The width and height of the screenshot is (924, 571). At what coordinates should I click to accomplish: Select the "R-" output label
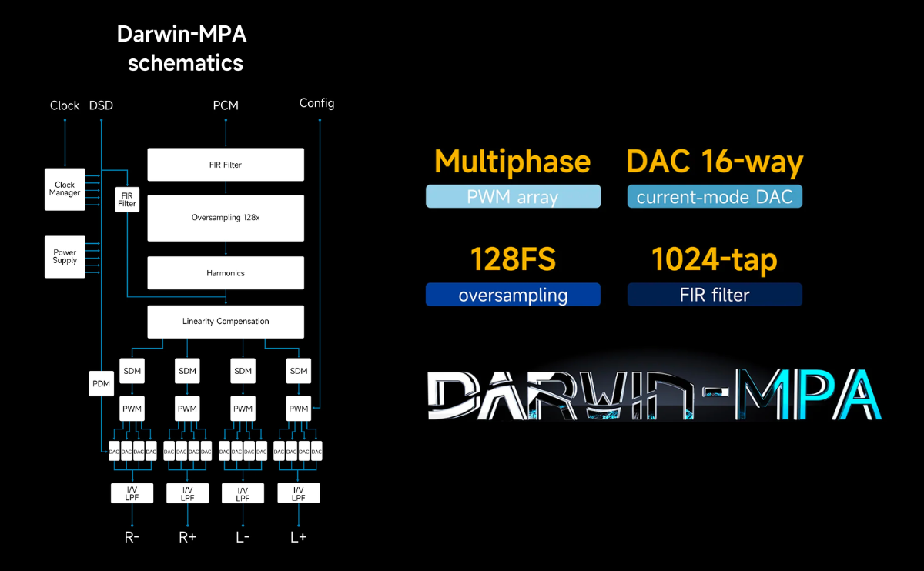coord(132,537)
